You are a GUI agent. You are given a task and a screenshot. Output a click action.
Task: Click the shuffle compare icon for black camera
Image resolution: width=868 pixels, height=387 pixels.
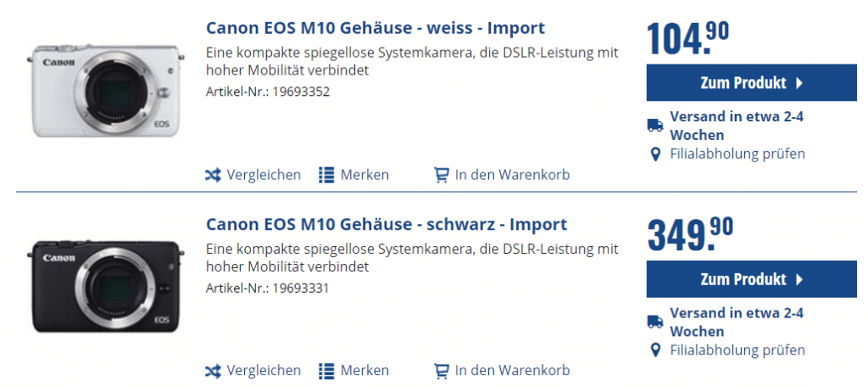click(x=213, y=371)
